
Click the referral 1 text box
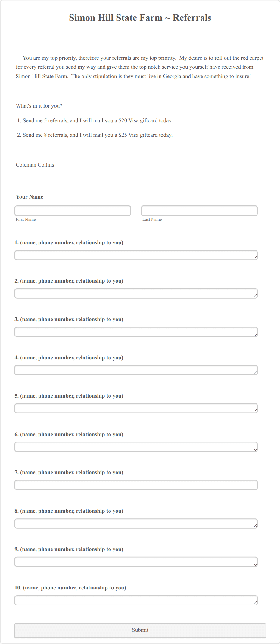pyautogui.click(x=135, y=255)
